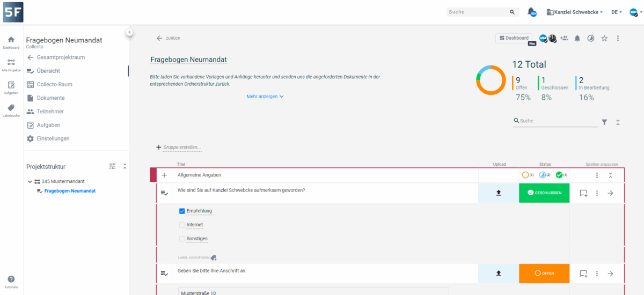Click upload icon for Anschrift question
The width and height of the screenshot is (644, 295).
tap(498, 274)
